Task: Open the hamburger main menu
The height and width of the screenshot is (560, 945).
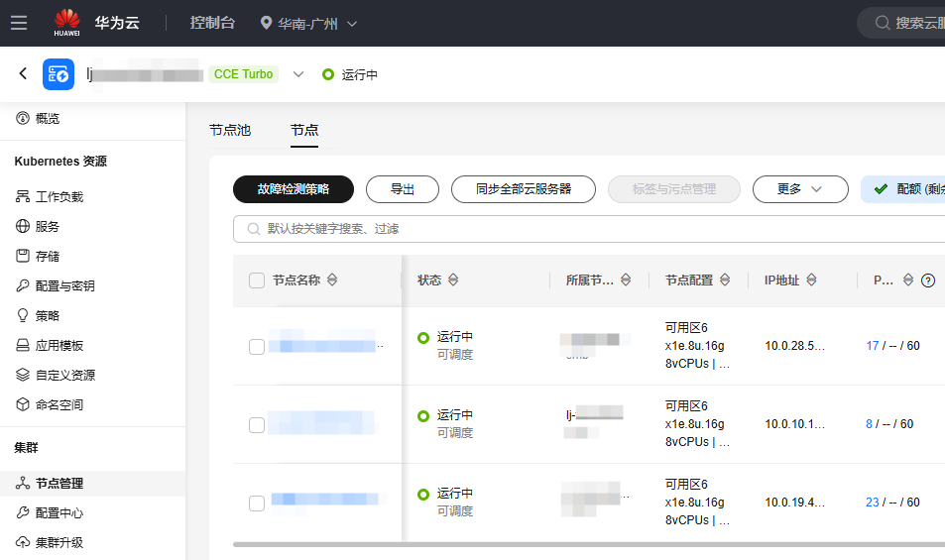Action: [19, 23]
